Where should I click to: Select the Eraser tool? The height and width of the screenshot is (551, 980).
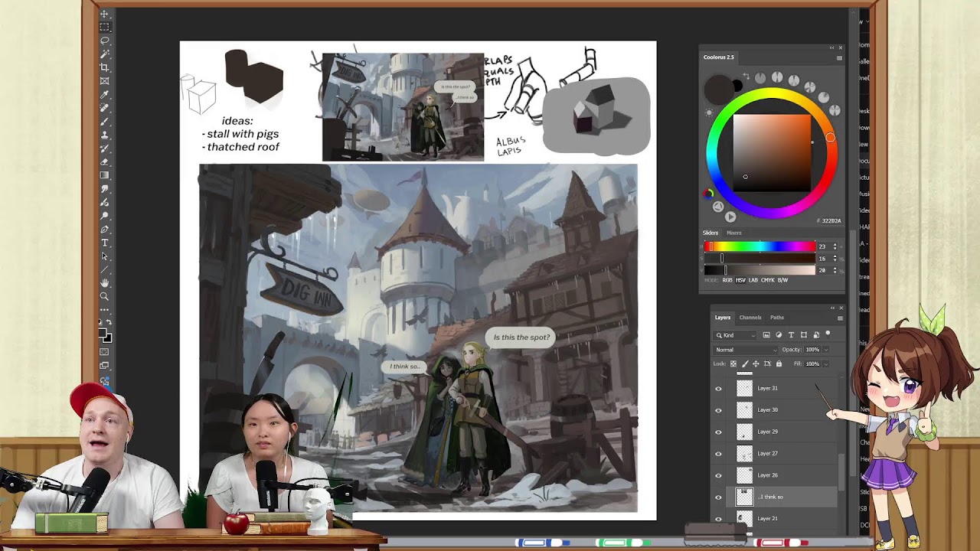click(105, 161)
